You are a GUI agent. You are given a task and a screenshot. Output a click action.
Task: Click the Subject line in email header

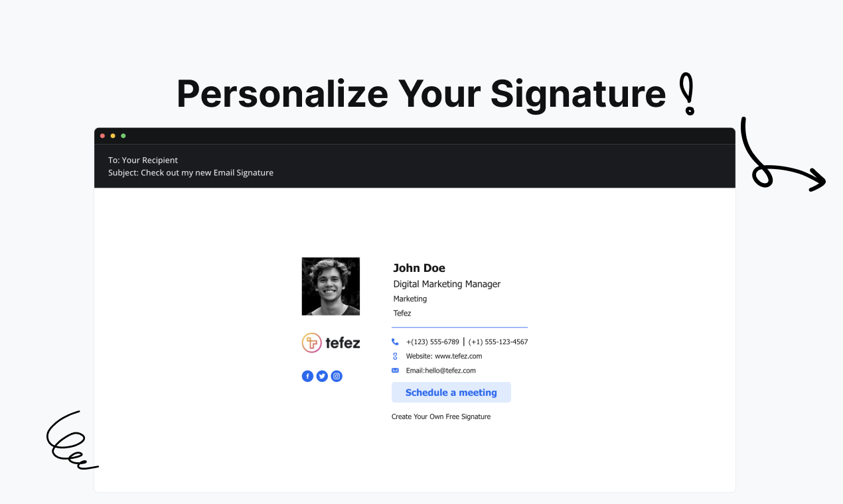191,172
